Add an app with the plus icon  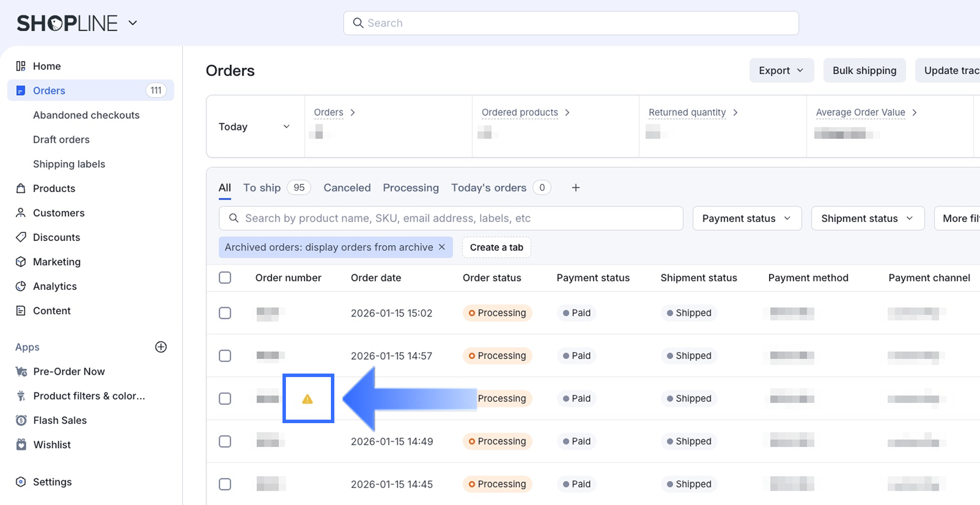[161, 347]
